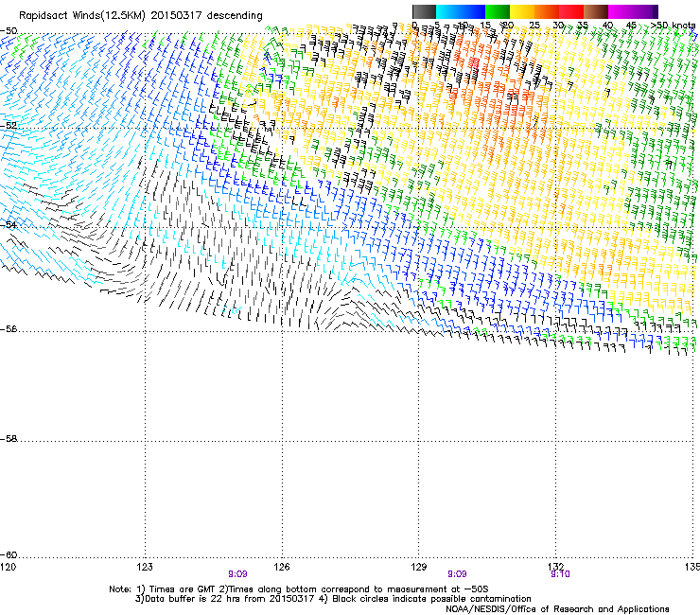The width and height of the screenshot is (700, 615).
Task: Click the '35' legend scale label
Action: tap(583, 26)
